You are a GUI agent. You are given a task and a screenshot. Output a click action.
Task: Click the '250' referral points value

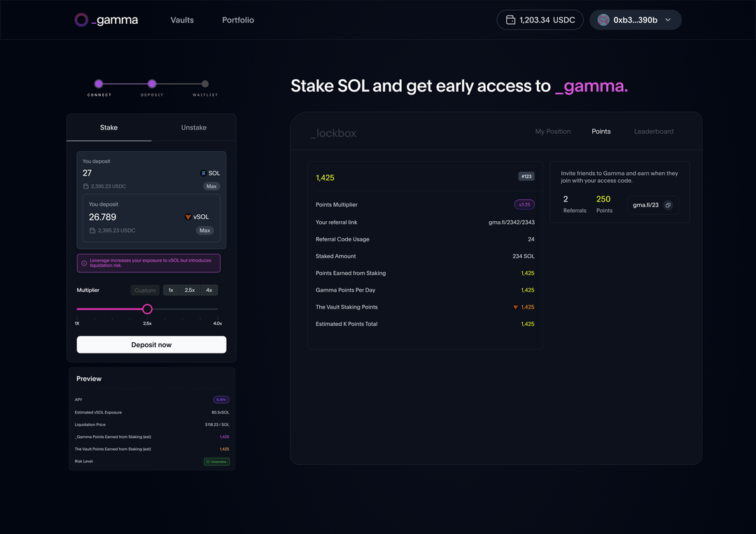tap(603, 199)
